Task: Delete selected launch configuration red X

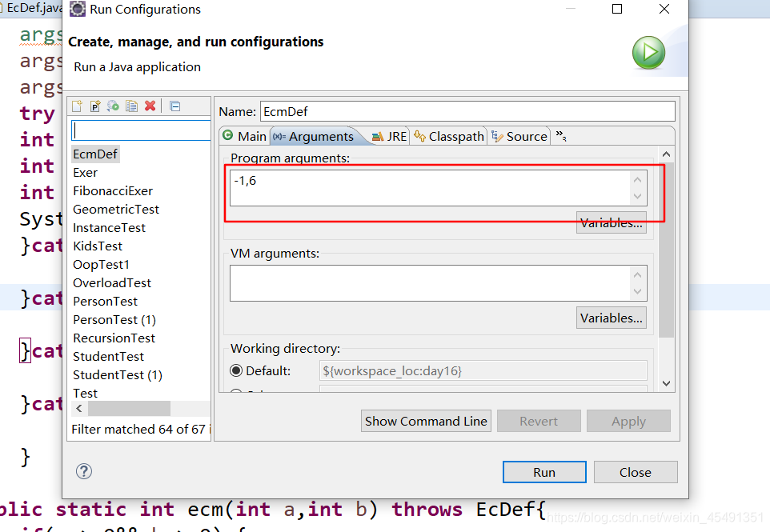Action: click(150, 106)
